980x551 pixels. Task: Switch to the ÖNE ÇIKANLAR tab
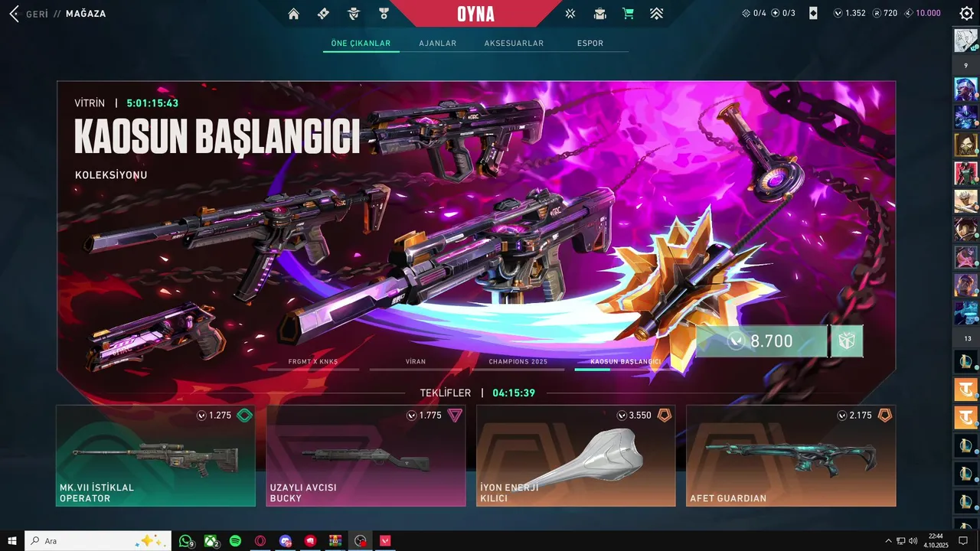point(361,44)
